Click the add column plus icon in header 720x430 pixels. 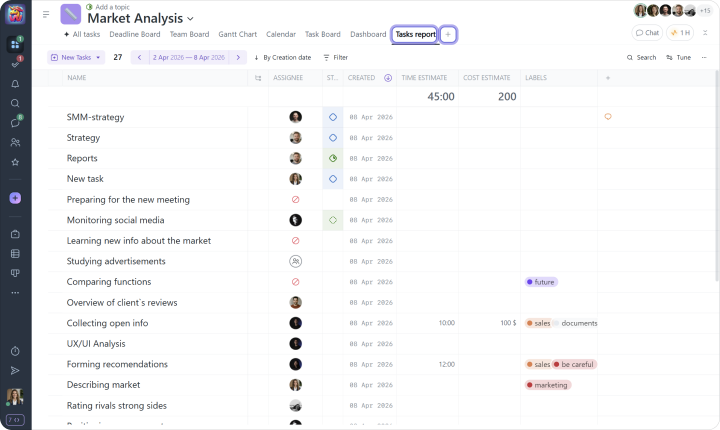tap(608, 77)
